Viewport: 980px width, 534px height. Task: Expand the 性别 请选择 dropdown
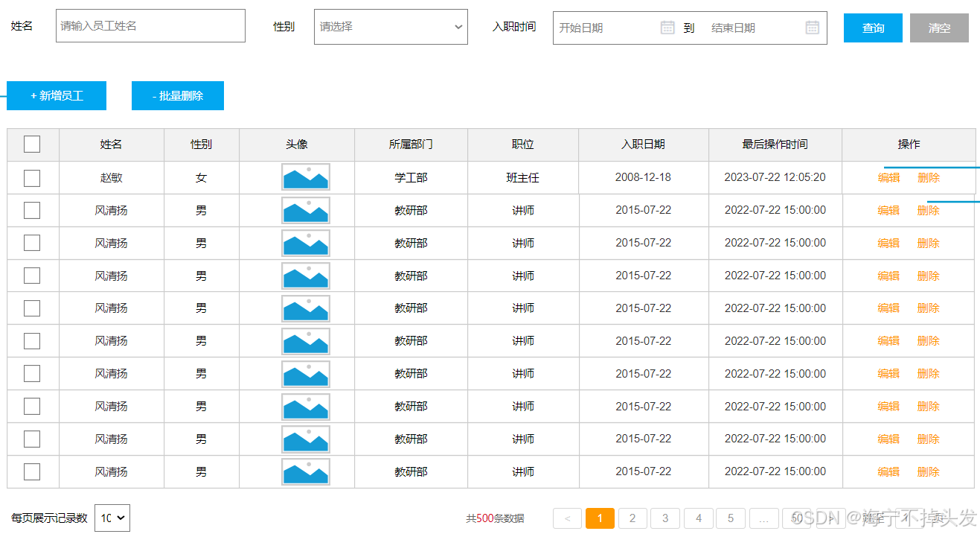click(391, 27)
